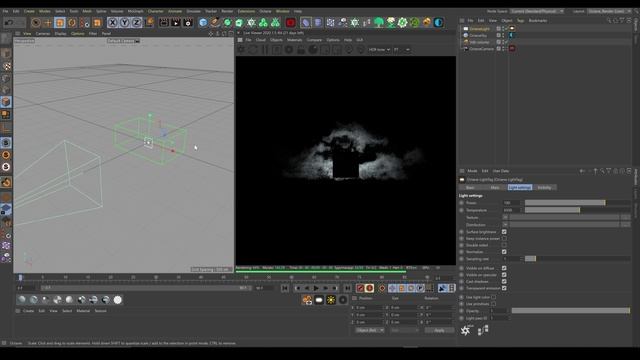This screenshot has width=640, height=360.
Task: Click the Play forward button
Action: [316, 288]
